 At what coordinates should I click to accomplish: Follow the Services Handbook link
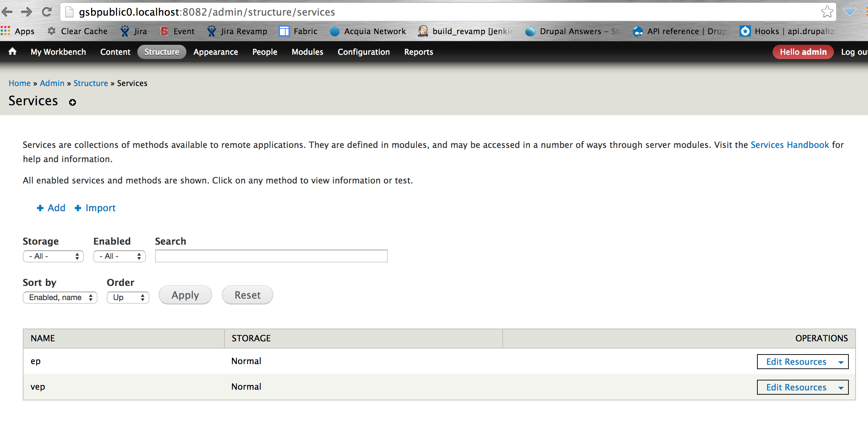[x=790, y=145]
